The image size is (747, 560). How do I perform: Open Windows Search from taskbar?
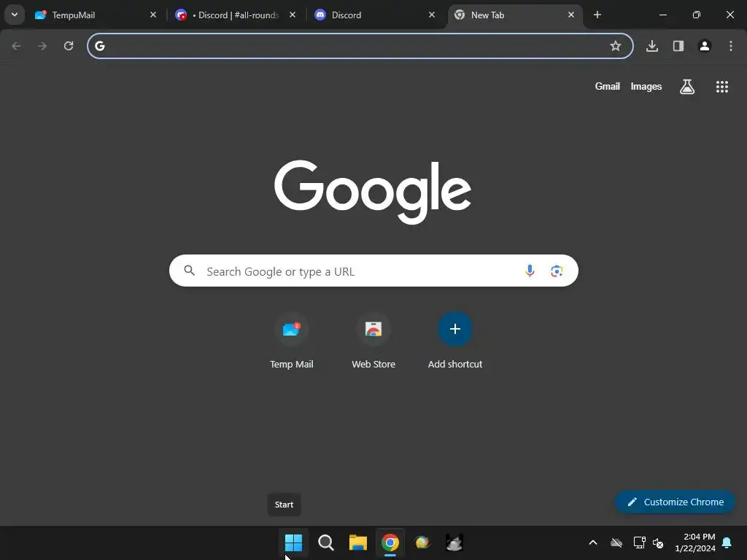pyautogui.click(x=326, y=542)
